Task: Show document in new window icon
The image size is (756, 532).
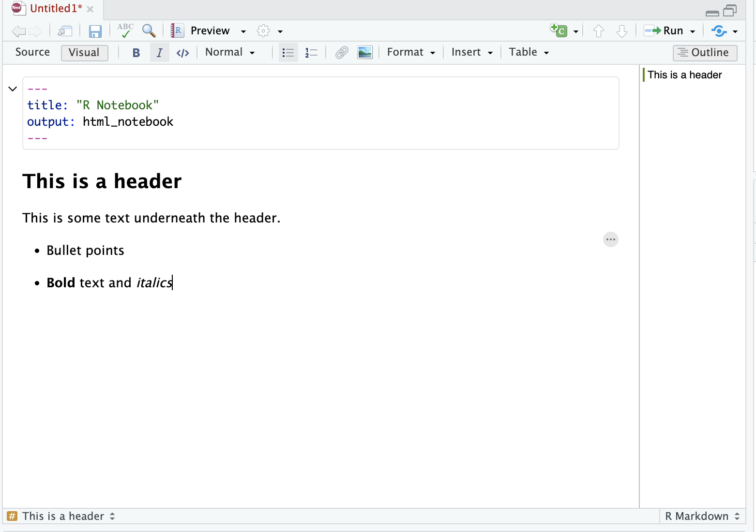Action: (x=65, y=31)
